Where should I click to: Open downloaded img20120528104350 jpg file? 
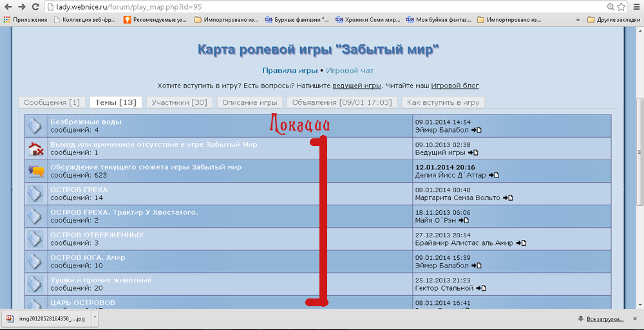(x=46, y=318)
